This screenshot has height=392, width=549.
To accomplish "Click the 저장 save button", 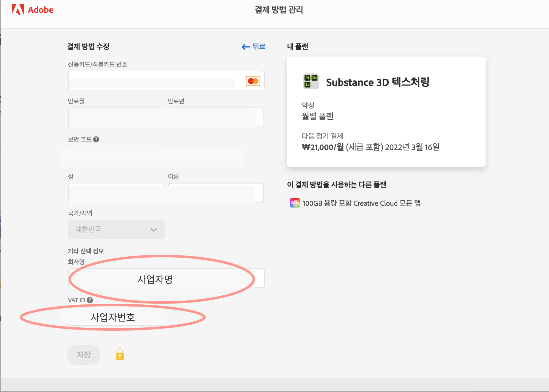I will [84, 355].
